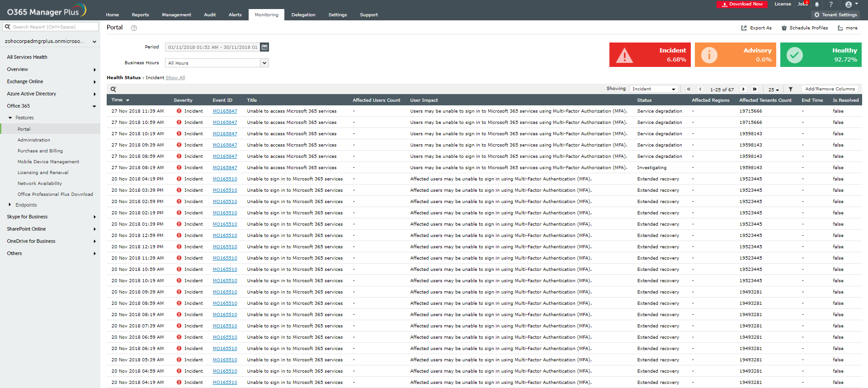Click incident severity icon for 20 Nov 04:19 PM row
The image size is (868, 388).
(179, 179)
